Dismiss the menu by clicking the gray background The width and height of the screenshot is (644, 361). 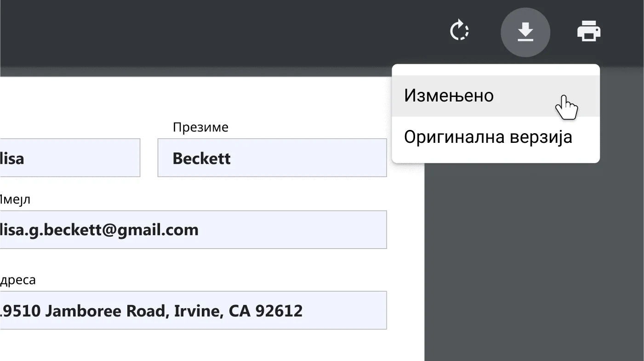(529, 276)
